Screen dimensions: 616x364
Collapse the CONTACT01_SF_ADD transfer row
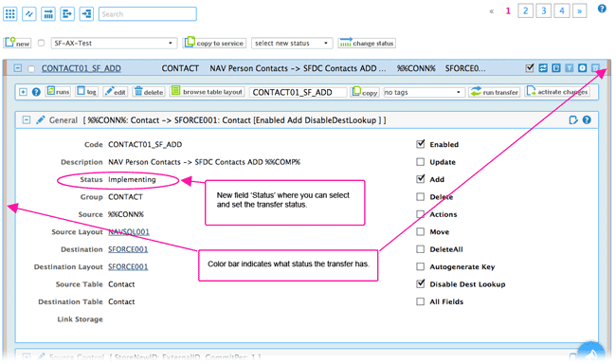coord(18,68)
